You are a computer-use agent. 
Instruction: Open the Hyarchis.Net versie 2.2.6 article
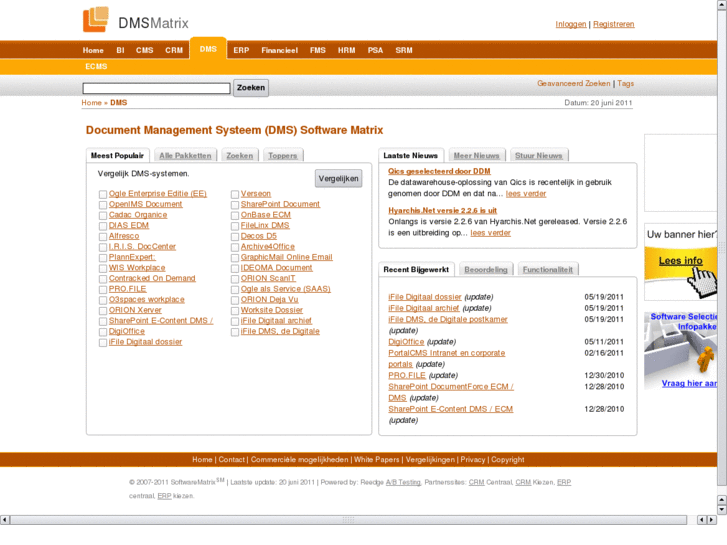point(442,211)
